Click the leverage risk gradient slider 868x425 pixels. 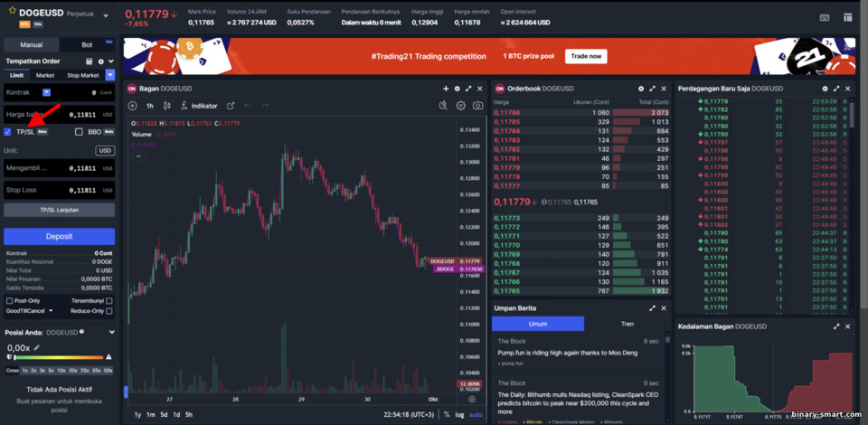pos(58,357)
